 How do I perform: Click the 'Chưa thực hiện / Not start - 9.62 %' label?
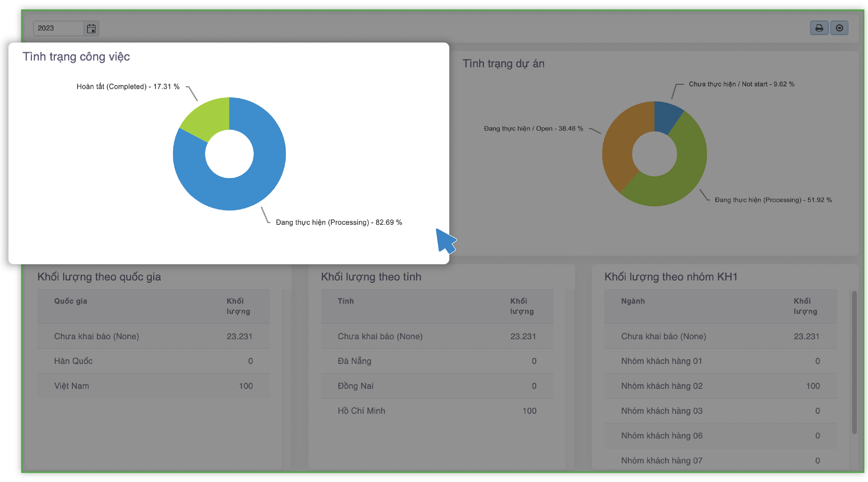tap(741, 84)
